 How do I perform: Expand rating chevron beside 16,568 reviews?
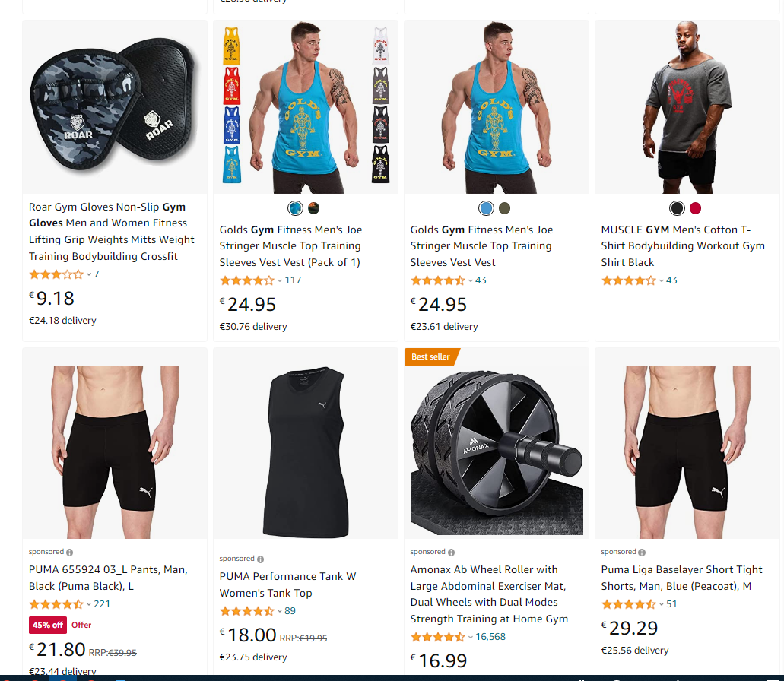tap(470, 637)
